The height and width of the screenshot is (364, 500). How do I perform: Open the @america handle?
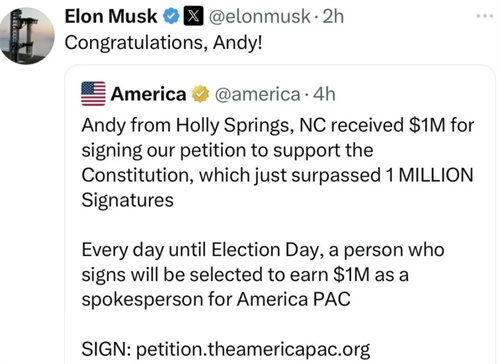coord(257,94)
